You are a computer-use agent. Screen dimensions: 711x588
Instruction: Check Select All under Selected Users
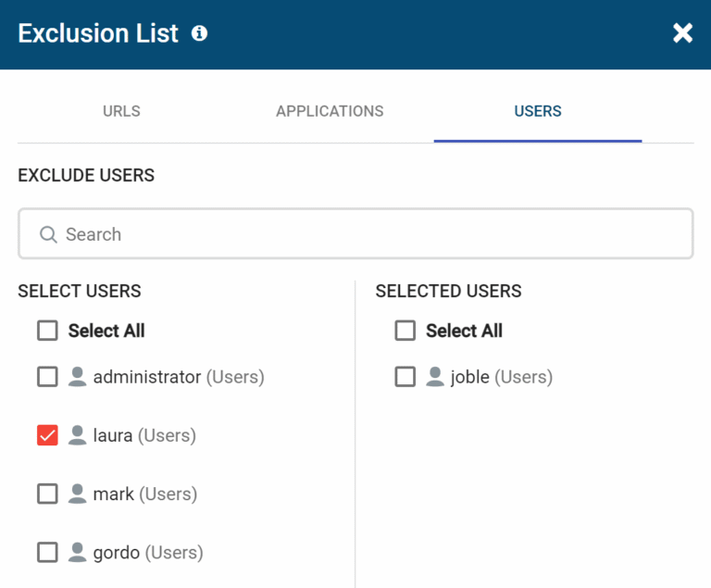pyautogui.click(x=405, y=331)
